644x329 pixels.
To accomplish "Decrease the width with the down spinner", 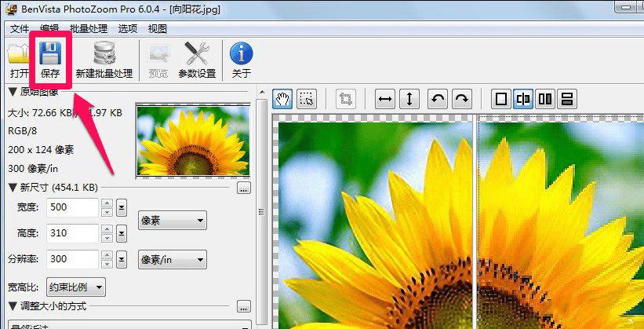I will tap(107, 212).
